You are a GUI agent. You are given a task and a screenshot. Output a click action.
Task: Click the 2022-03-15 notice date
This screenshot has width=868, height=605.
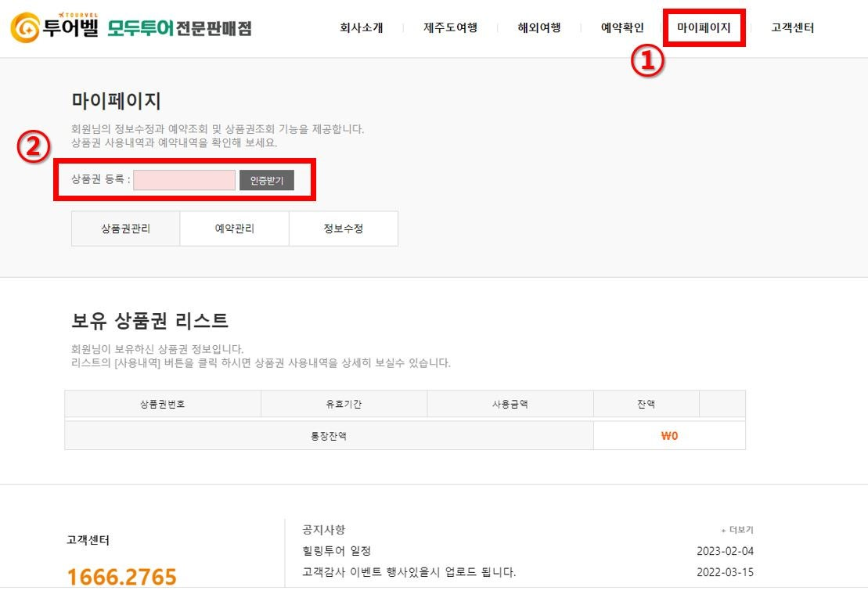[726, 572]
